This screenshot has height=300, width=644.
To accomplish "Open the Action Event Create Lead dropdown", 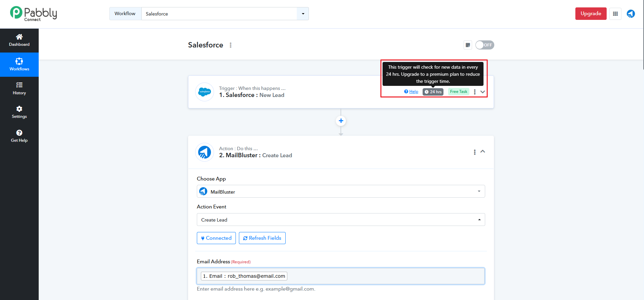I will tap(341, 220).
